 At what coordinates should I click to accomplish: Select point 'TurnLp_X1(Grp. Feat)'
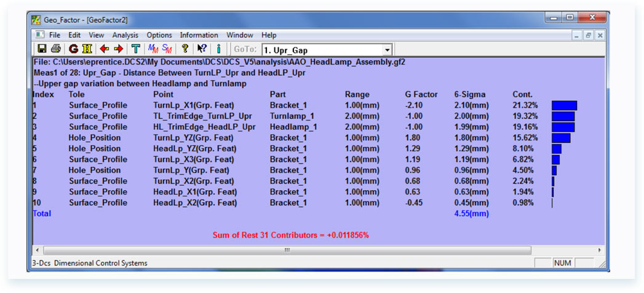click(x=193, y=106)
